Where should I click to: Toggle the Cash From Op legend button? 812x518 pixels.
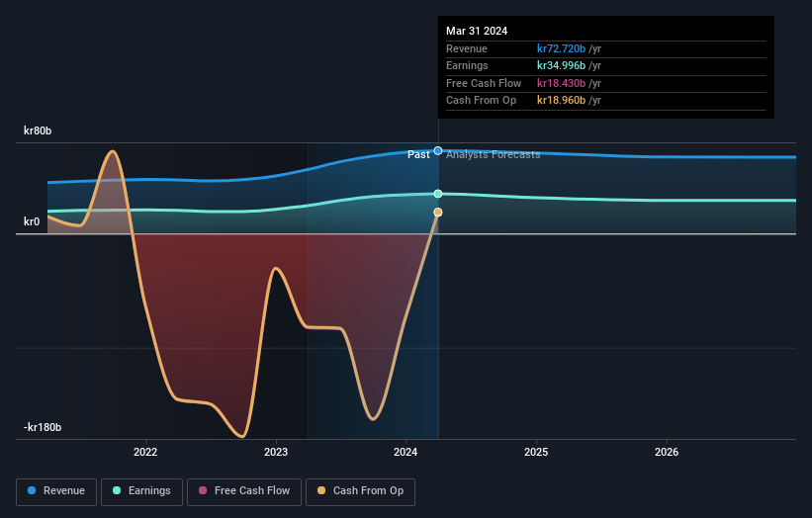coord(360,491)
